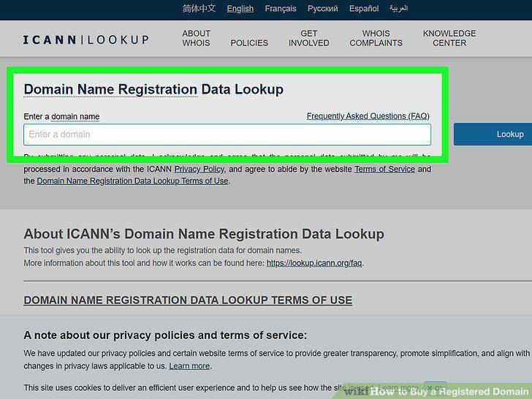532x399 pixels.
Task: Click the ICANN Lookup logo
Action: 85,39
